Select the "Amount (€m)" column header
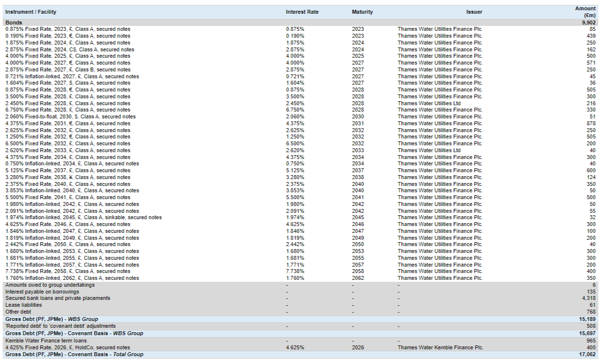Viewport: 601px width, 364px height. [x=585, y=12]
